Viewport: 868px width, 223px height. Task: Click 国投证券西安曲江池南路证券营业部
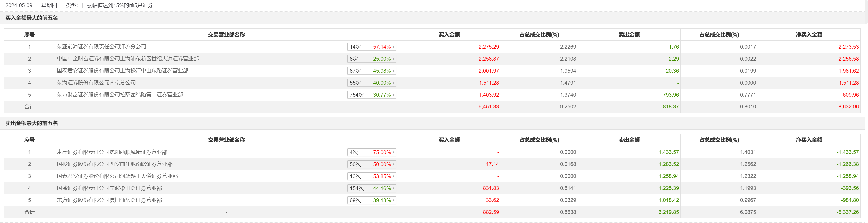coord(114,164)
